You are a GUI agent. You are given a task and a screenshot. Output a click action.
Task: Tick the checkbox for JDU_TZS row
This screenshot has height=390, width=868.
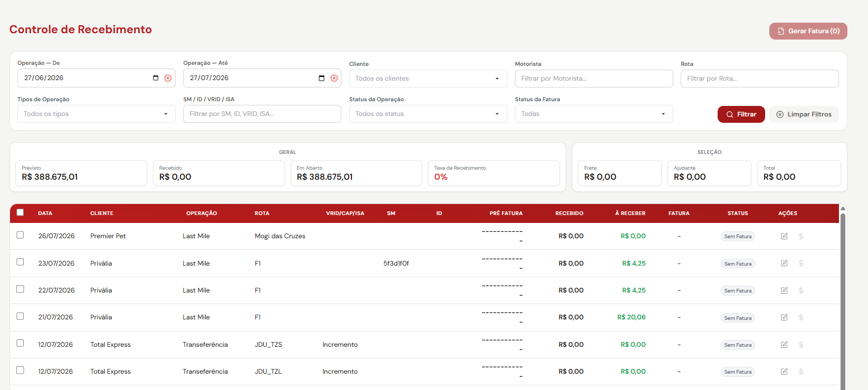20,343
